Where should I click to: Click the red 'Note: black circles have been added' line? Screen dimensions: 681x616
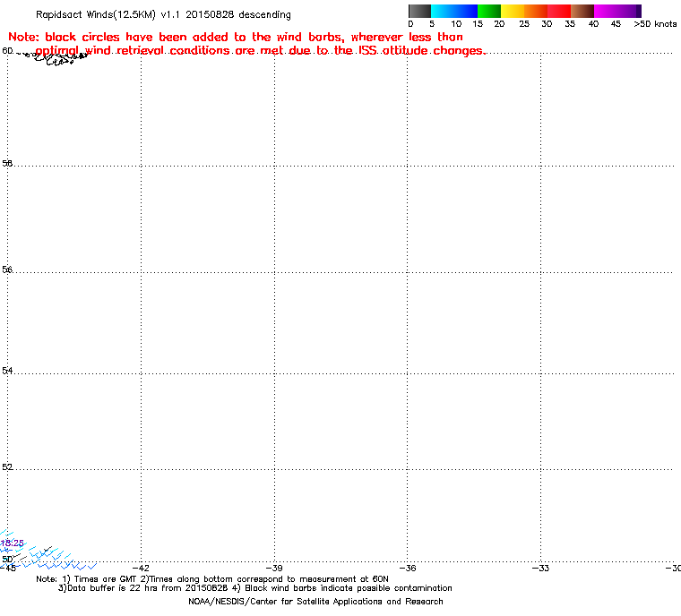(236, 37)
